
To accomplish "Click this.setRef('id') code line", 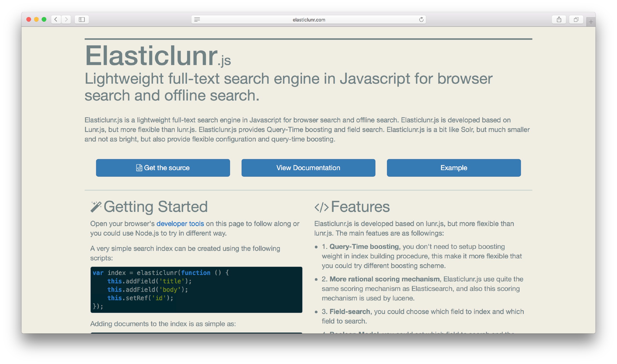I will coord(140,298).
